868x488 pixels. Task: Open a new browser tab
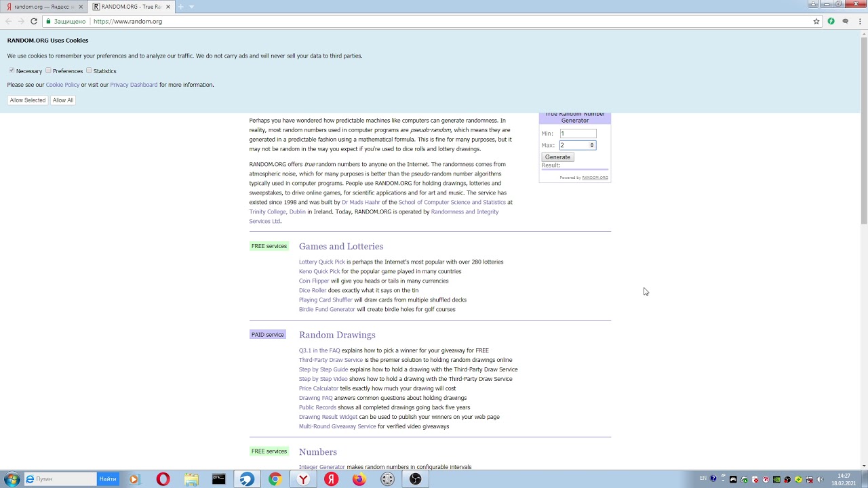(180, 7)
